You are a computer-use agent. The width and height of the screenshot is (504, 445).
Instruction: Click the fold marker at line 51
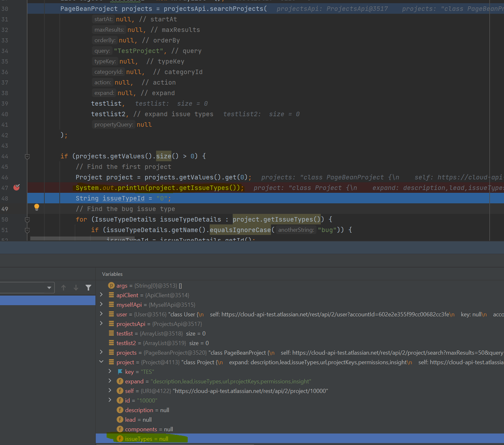pos(27,230)
